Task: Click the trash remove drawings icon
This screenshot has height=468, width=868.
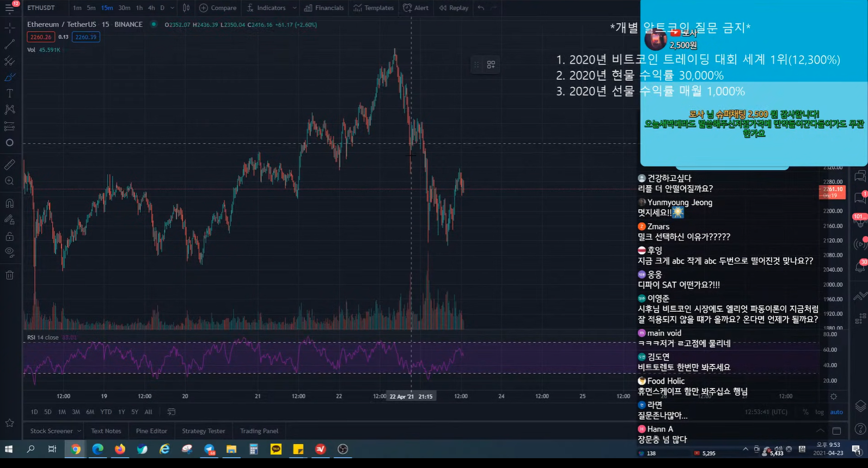Action: click(x=10, y=275)
